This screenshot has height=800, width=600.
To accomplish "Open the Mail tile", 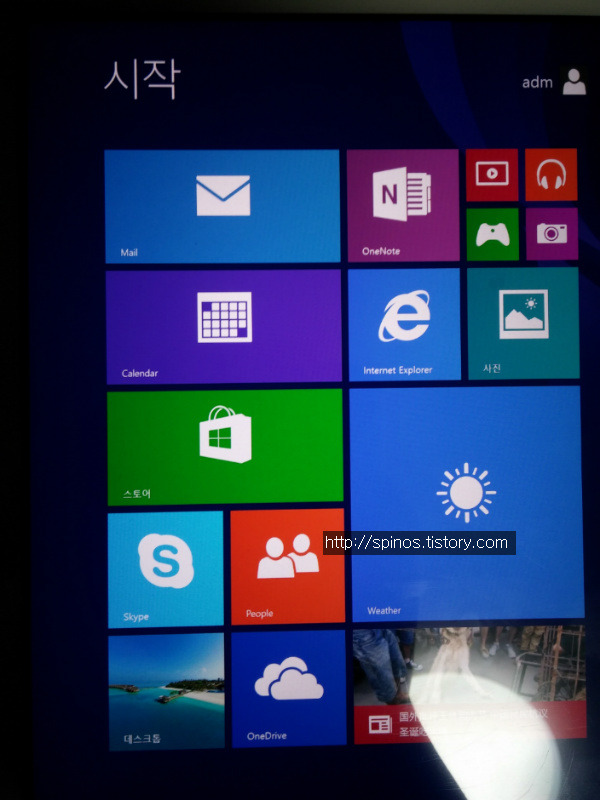I will tap(222, 206).
